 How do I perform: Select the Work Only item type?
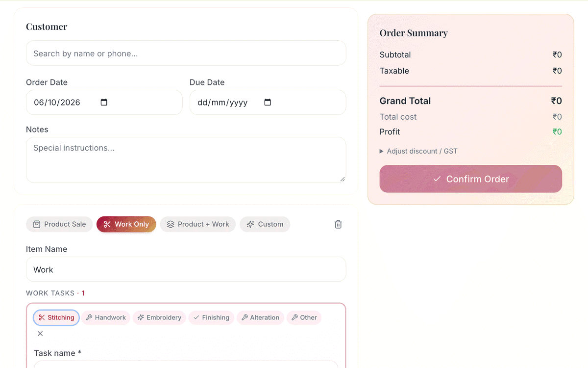point(126,224)
